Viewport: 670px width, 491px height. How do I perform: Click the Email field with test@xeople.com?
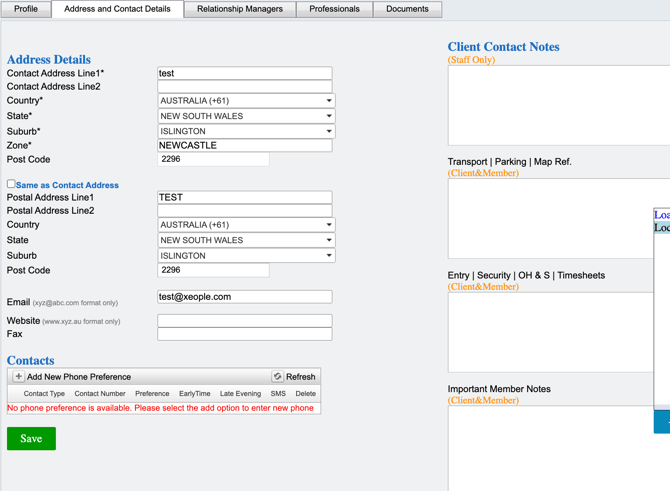pos(245,297)
